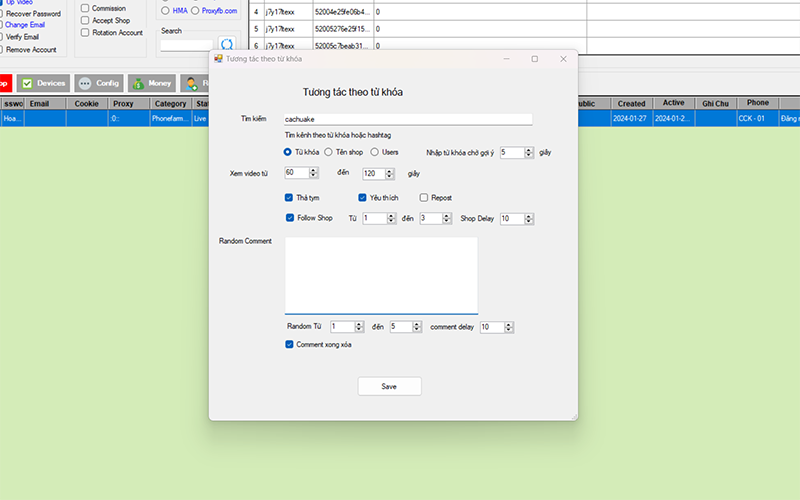Click row 5 cell 52005276e29f15
The height and width of the screenshot is (500, 800).
343,29
